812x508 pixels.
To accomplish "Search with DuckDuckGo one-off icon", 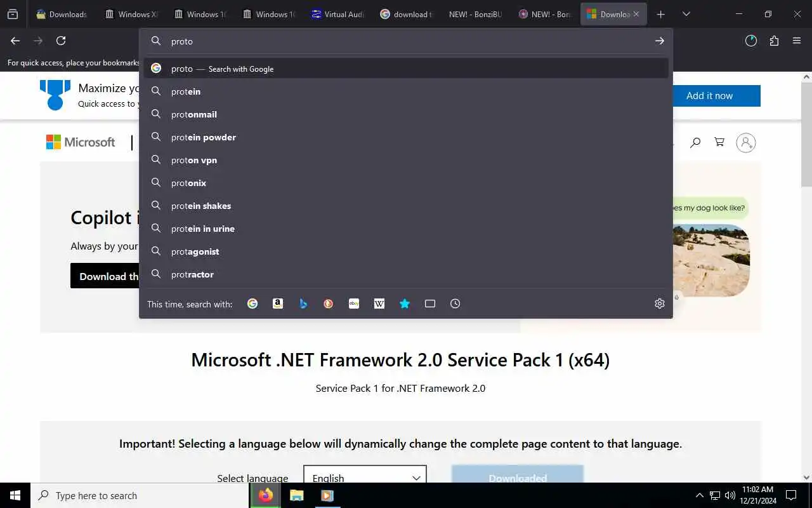I will click(x=329, y=304).
